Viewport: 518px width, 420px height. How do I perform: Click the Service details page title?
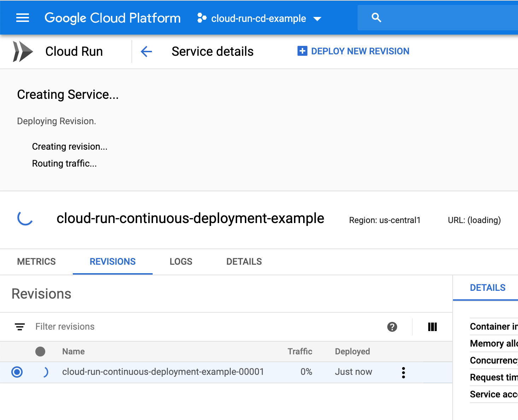[x=213, y=52]
